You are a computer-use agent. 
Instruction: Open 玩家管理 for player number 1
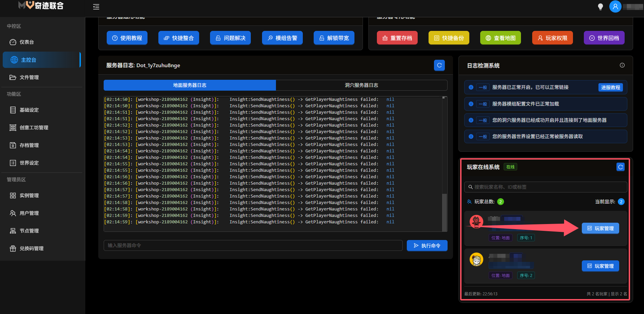600,228
